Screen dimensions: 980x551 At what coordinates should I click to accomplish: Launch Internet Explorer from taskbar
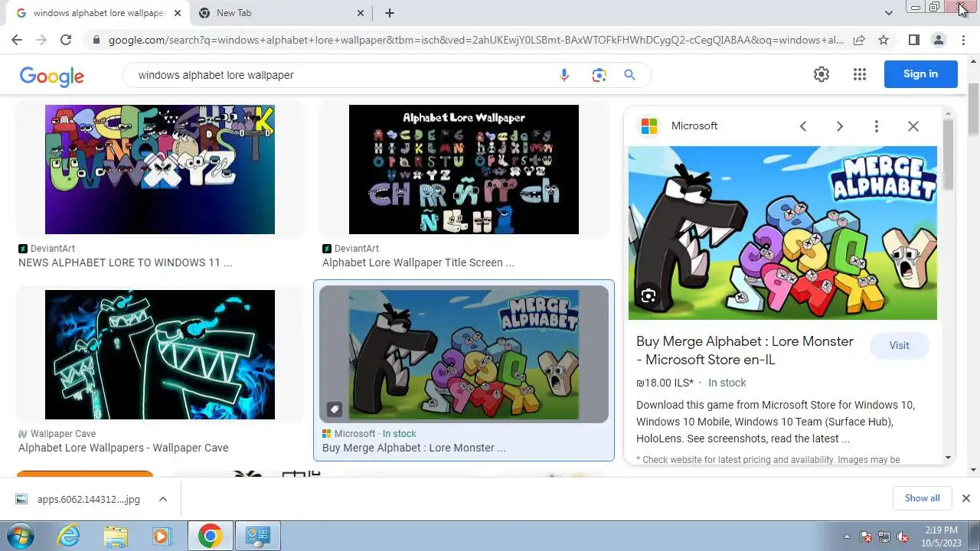(x=69, y=536)
